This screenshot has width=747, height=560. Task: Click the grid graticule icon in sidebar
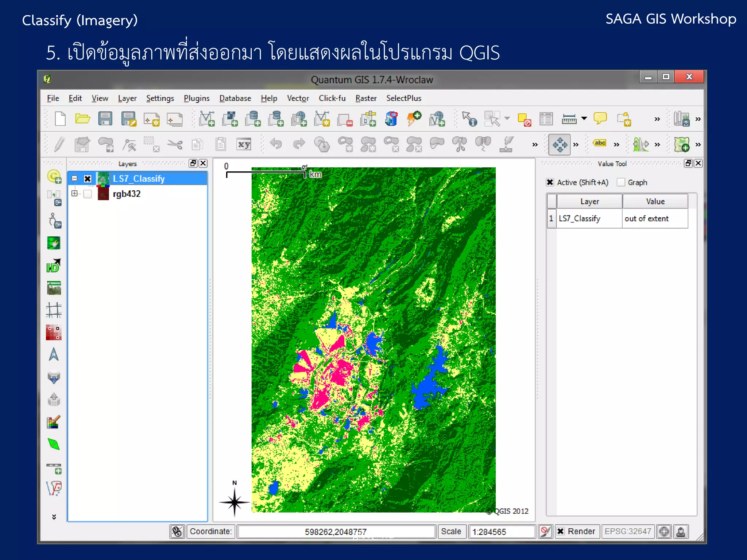point(54,310)
